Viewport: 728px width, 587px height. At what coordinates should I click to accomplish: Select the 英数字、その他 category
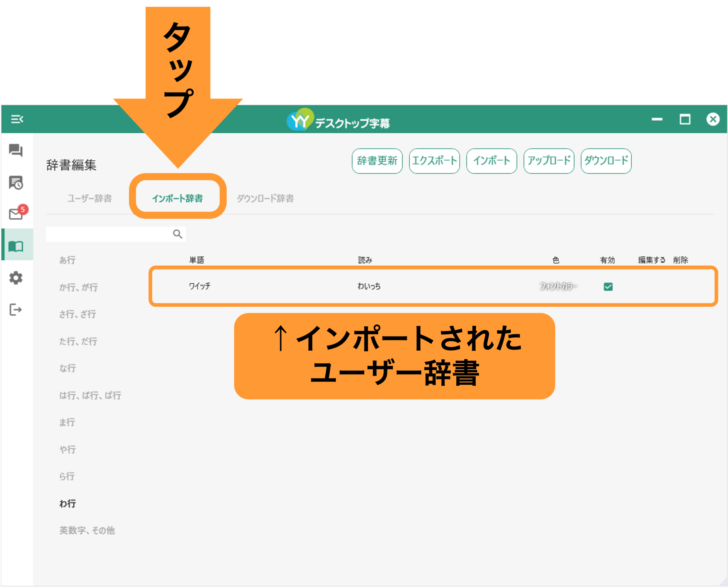(x=87, y=530)
